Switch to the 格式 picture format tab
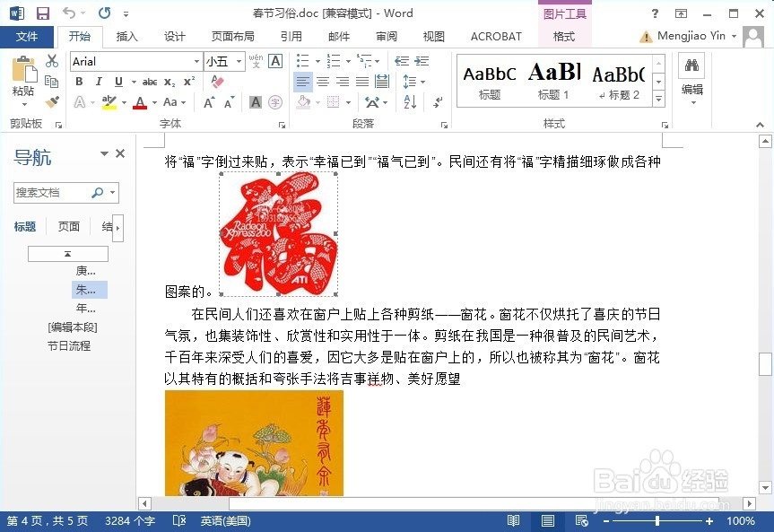Screen dimensions: 774x532 (x=564, y=37)
